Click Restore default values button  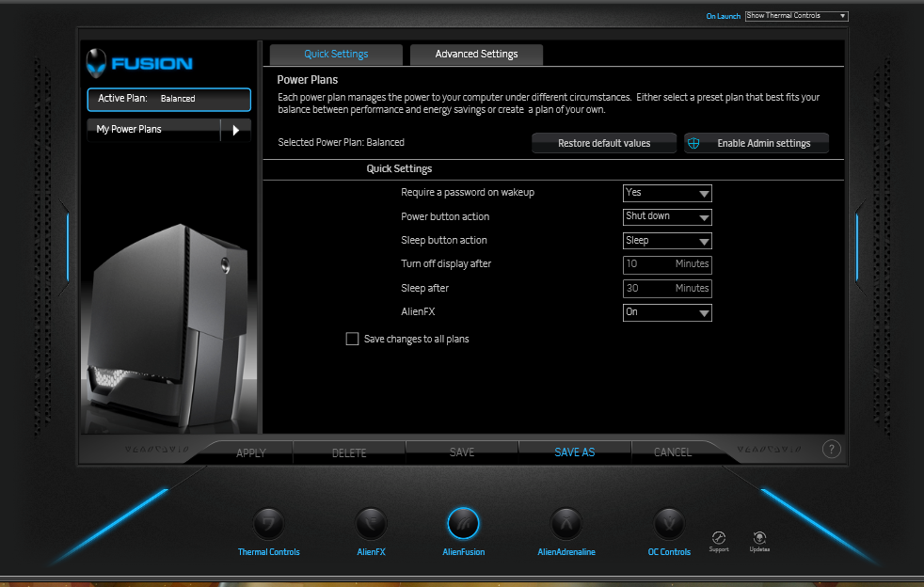[604, 143]
